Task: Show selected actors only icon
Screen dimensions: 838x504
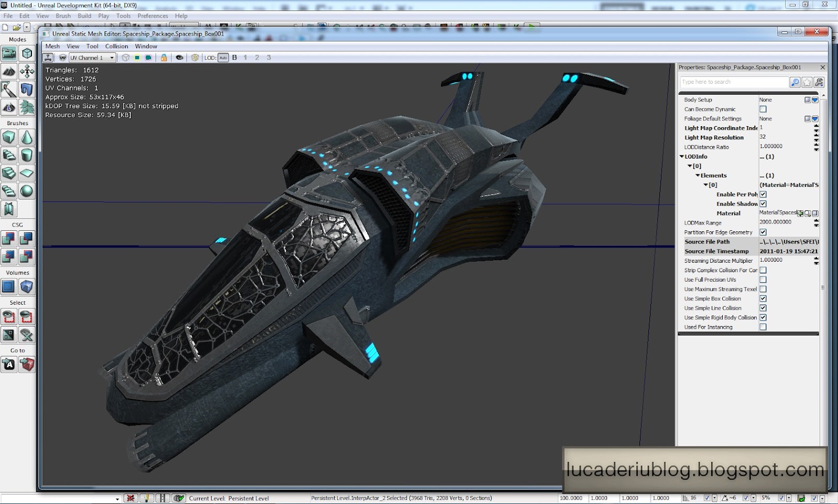Action: pyautogui.click(x=9, y=317)
